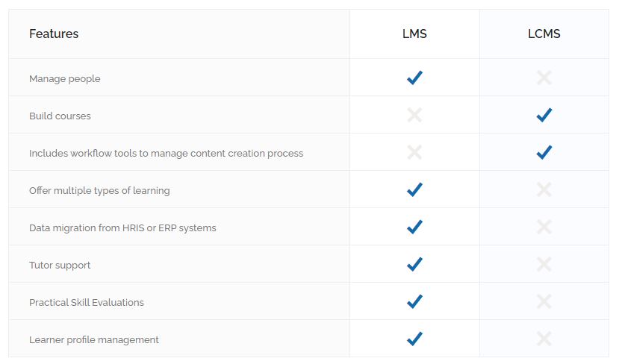Click the LCMS cross for Tutor support
Viewport: 619px width, 364px height.
[544, 264]
